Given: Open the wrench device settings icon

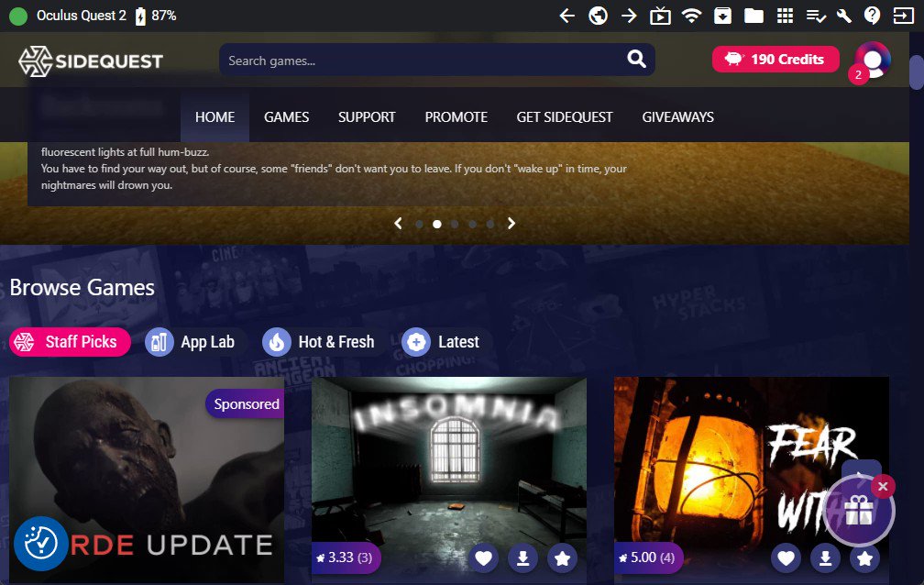Looking at the screenshot, I should pos(844,16).
